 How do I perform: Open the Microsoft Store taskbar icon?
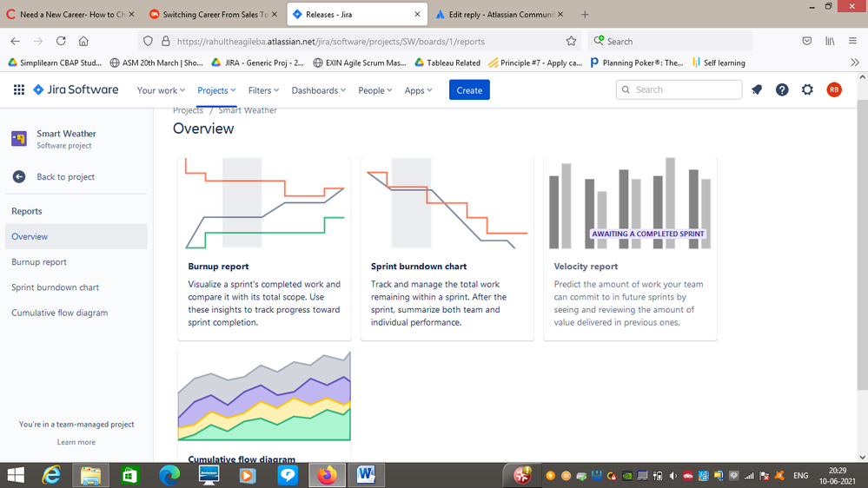[x=130, y=475]
